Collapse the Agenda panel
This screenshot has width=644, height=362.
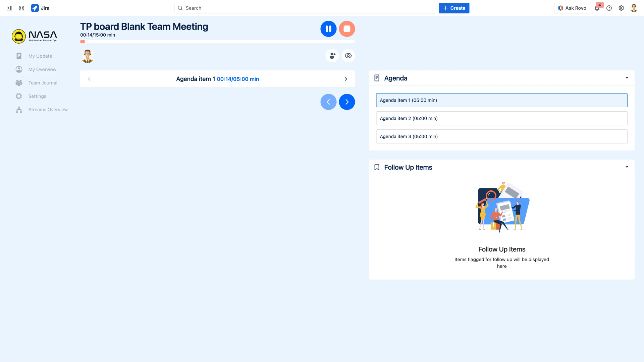coord(627,77)
